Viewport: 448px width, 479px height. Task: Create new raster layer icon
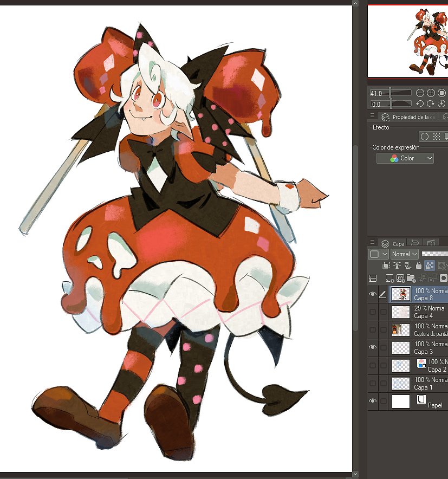[x=389, y=279]
